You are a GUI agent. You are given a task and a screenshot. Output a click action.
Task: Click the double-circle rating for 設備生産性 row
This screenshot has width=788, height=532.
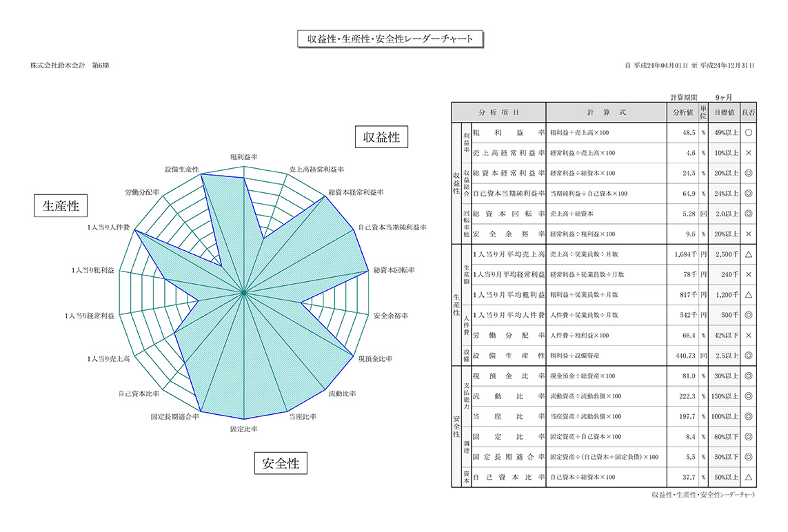pos(748,356)
